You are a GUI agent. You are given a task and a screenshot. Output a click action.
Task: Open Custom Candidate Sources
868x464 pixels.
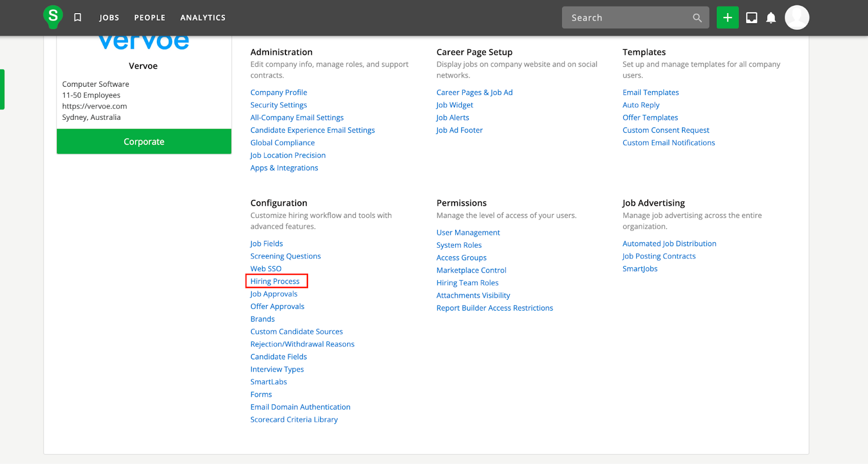pos(297,332)
